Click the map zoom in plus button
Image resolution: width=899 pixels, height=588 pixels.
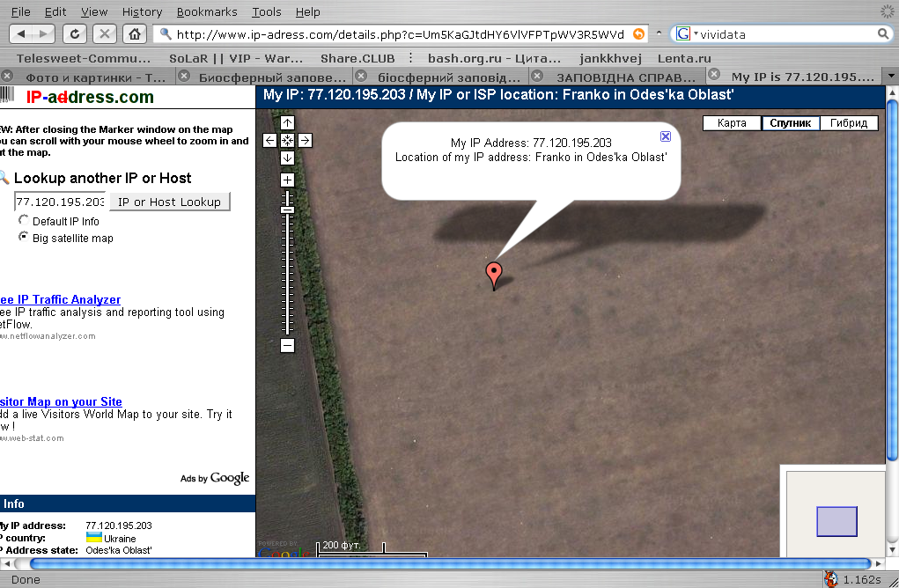coord(287,180)
